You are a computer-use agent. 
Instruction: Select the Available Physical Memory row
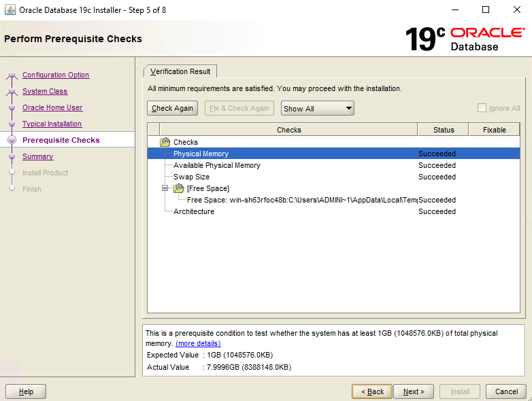coord(333,165)
